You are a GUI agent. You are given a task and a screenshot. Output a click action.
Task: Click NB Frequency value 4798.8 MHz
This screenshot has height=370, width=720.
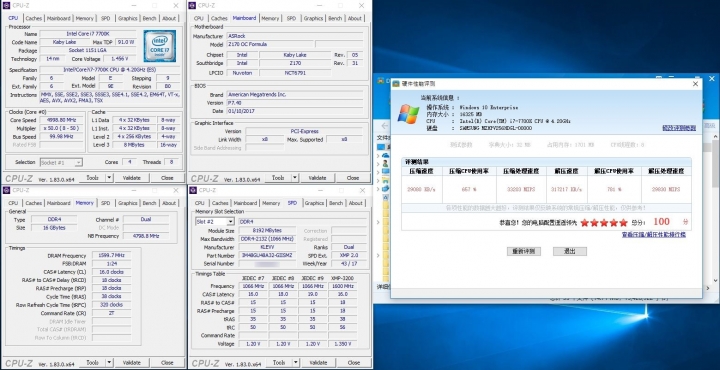[146, 236]
